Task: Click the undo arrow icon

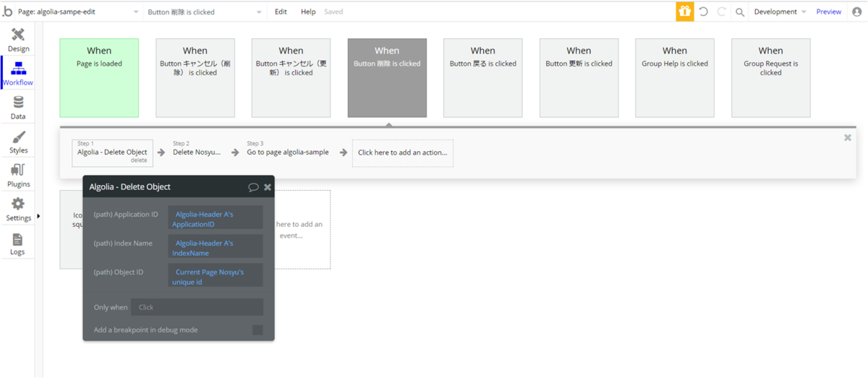Action: [x=703, y=12]
